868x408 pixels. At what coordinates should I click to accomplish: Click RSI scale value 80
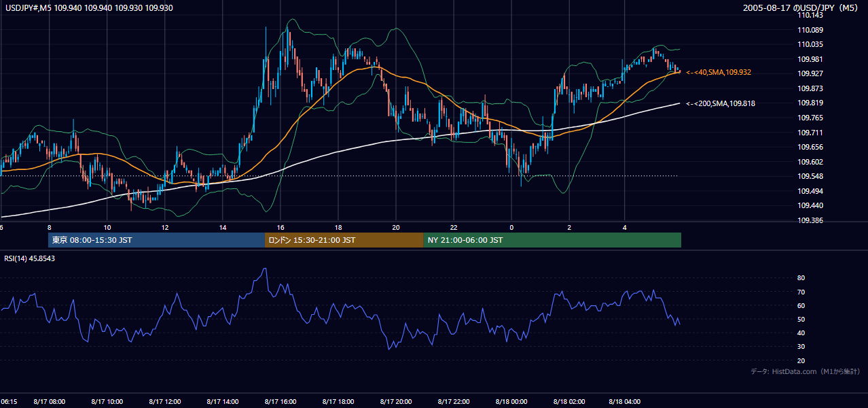point(801,278)
